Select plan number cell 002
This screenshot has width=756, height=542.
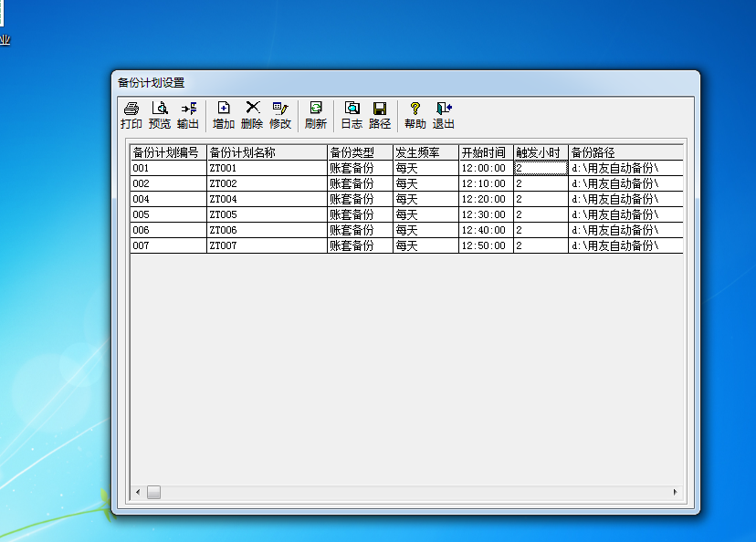(168, 183)
